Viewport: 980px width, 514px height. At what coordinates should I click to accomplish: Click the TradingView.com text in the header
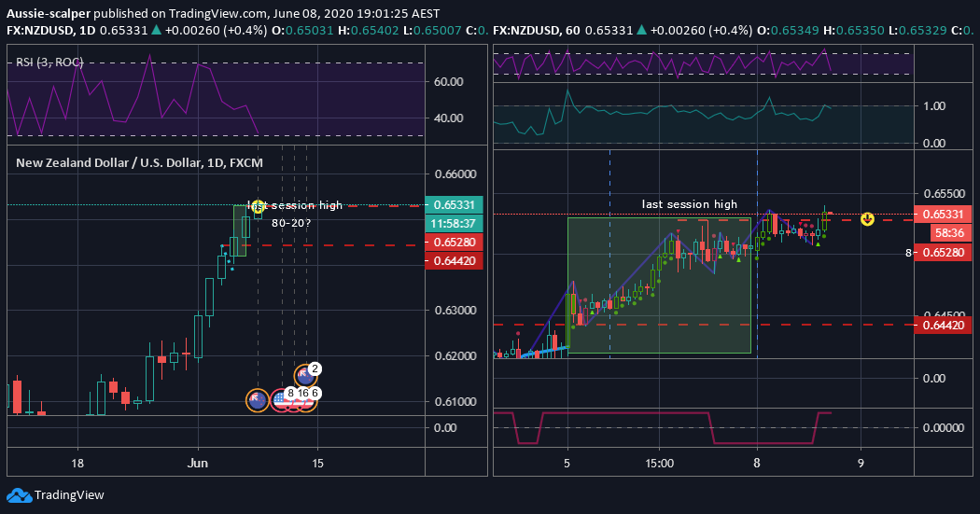[219, 13]
